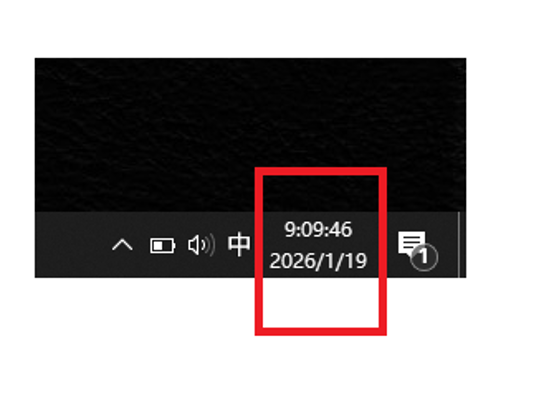
Task: Click the 9:09:46 time display
Action: click(x=318, y=230)
